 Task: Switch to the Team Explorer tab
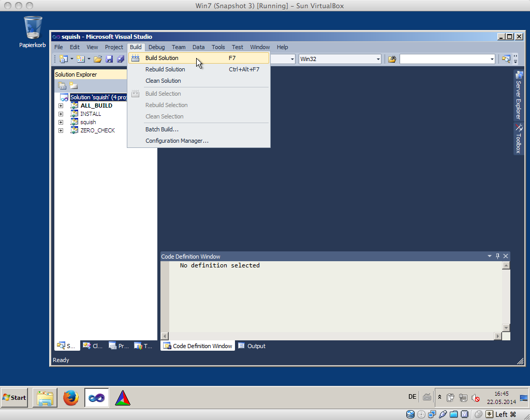pos(143,346)
